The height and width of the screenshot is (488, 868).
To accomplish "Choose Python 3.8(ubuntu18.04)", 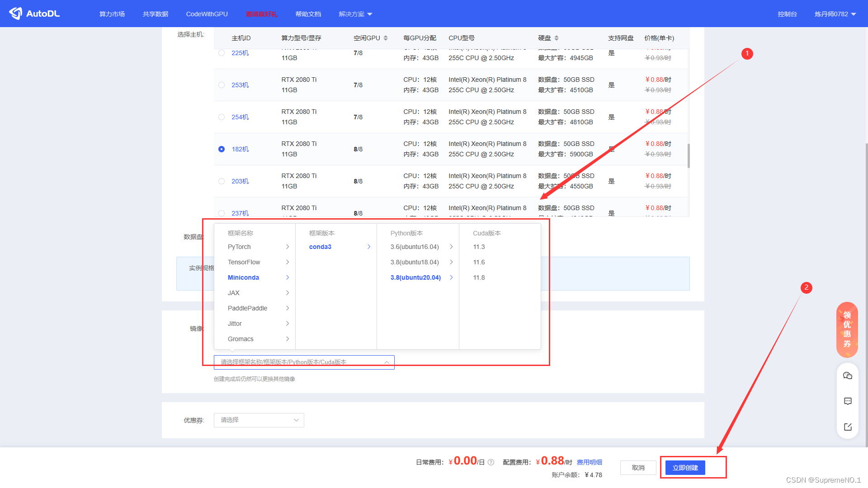I will click(418, 262).
